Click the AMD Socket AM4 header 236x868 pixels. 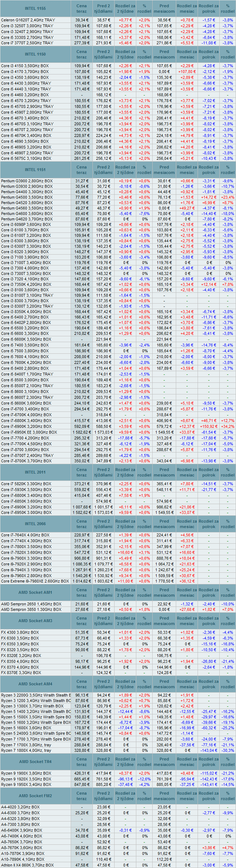tap(36, 684)
